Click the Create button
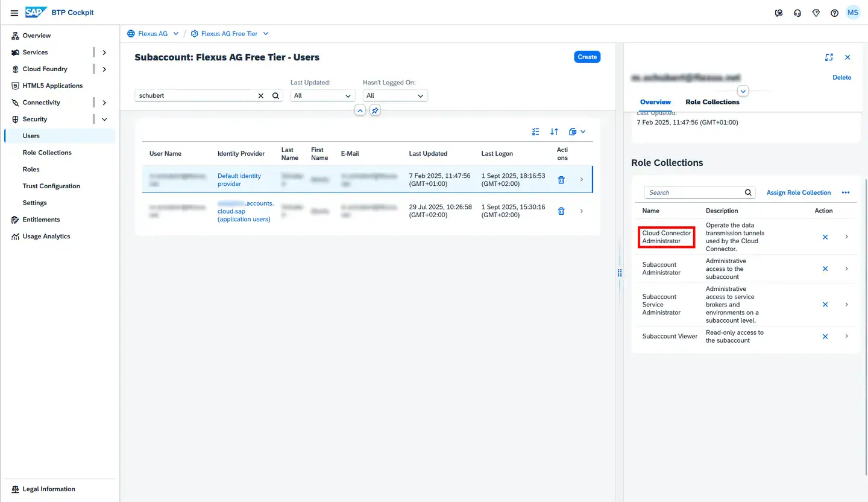The image size is (868, 502). pyautogui.click(x=587, y=57)
